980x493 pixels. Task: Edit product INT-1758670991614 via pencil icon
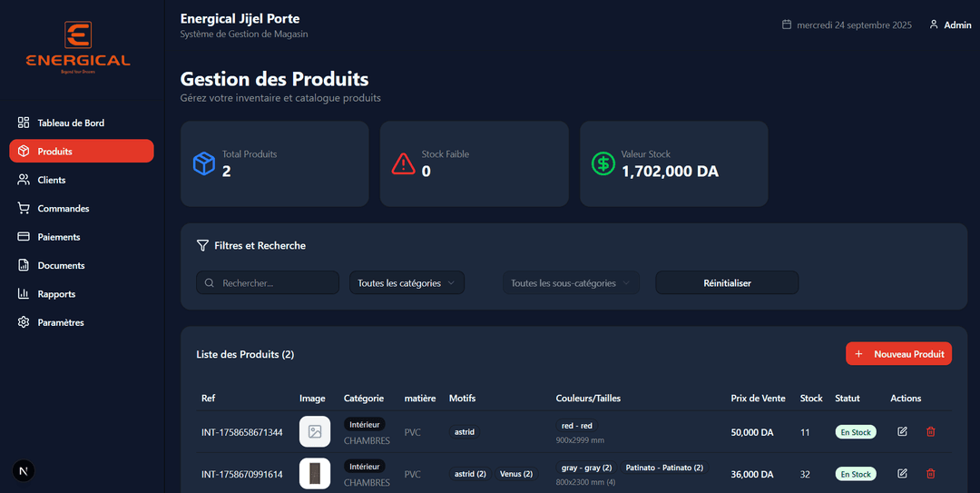point(902,473)
